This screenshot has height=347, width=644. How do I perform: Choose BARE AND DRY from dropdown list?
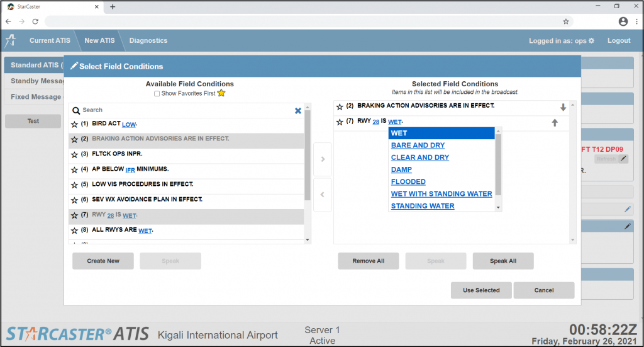click(x=418, y=145)
